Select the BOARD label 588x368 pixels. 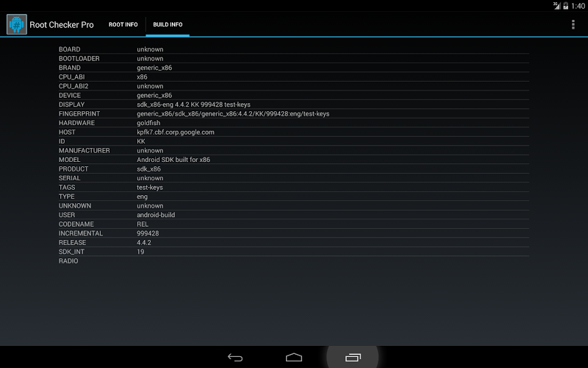tap(69, 49)
